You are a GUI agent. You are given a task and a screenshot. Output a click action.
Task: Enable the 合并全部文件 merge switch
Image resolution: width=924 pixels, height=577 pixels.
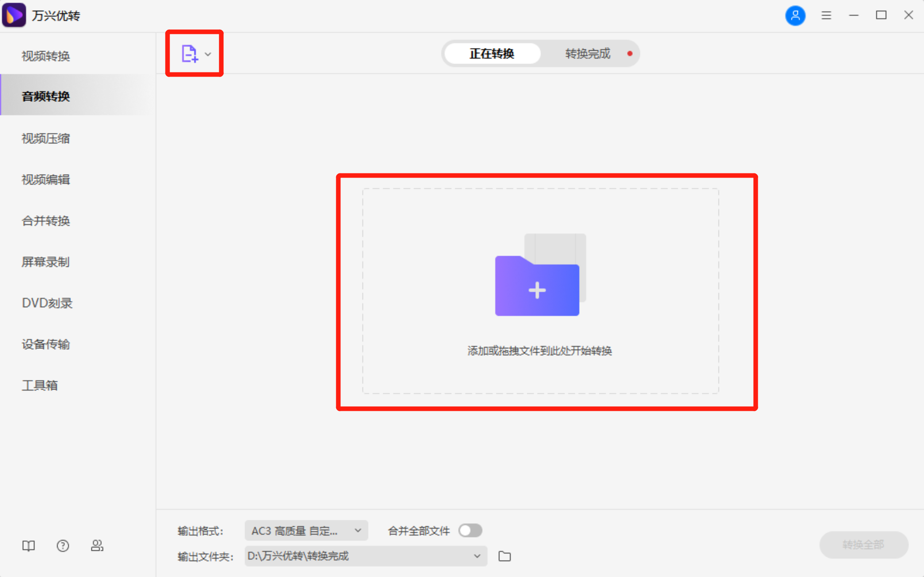(470, 531)
